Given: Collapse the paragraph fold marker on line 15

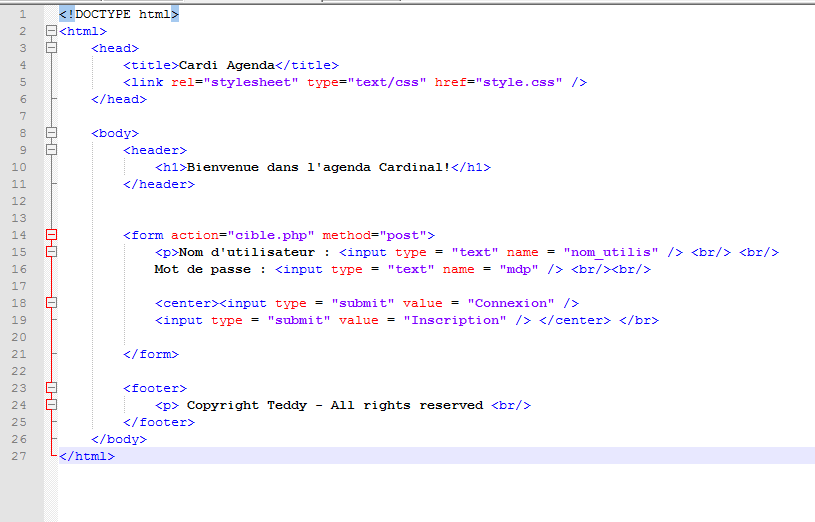Looking at the screenshot, I should coord(51,252).
